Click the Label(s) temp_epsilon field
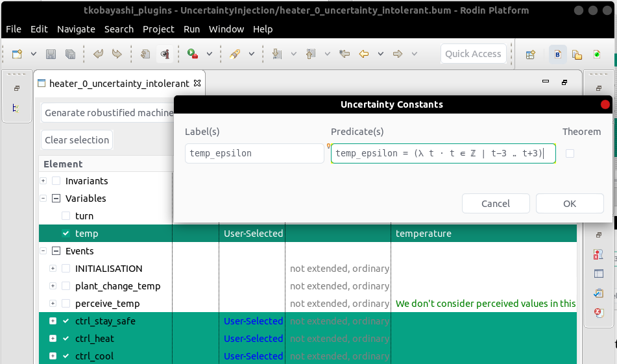 (254, 154)
